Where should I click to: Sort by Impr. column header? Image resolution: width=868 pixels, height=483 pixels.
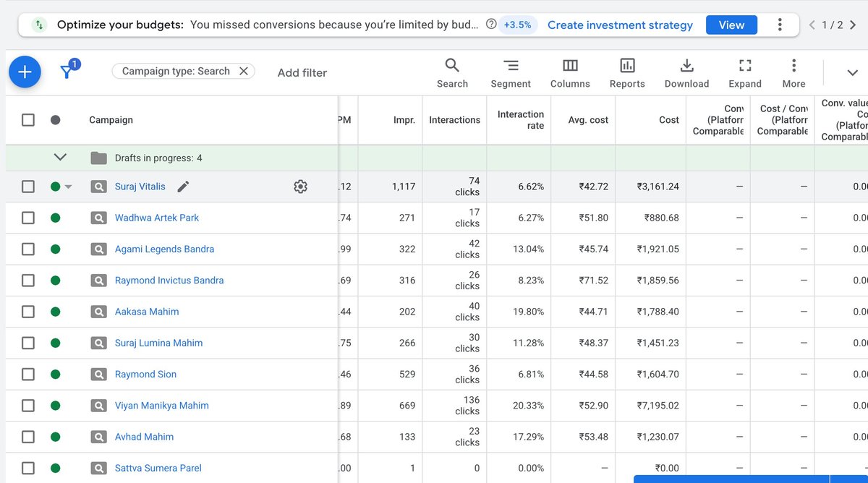pyautogui.click(x=404, y=120)
